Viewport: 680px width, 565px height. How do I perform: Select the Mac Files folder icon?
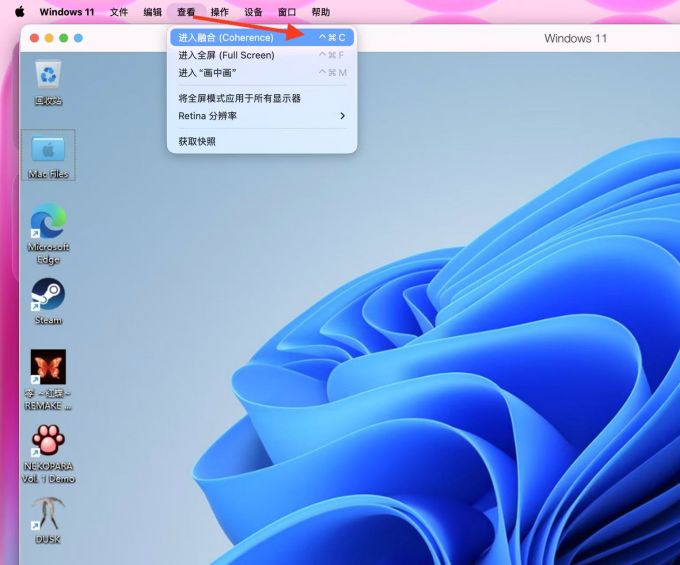pos(48,155)
